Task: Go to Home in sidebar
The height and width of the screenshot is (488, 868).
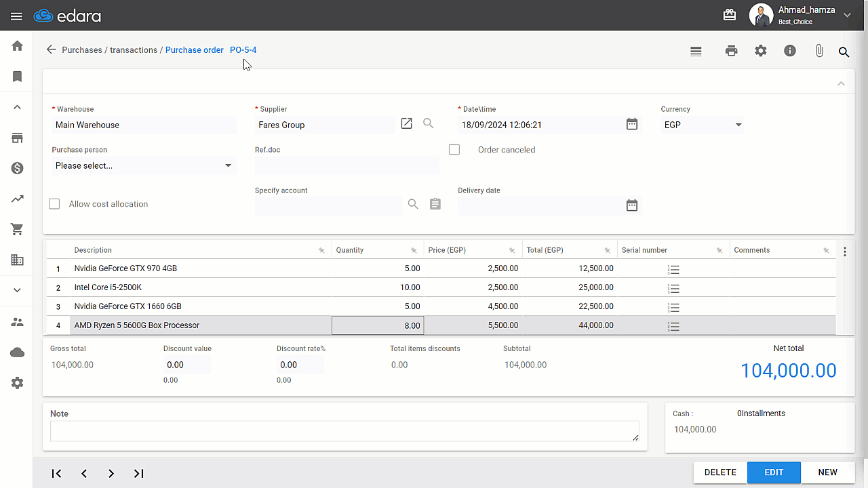Action: pyautogui.click(x=18, y=46)
